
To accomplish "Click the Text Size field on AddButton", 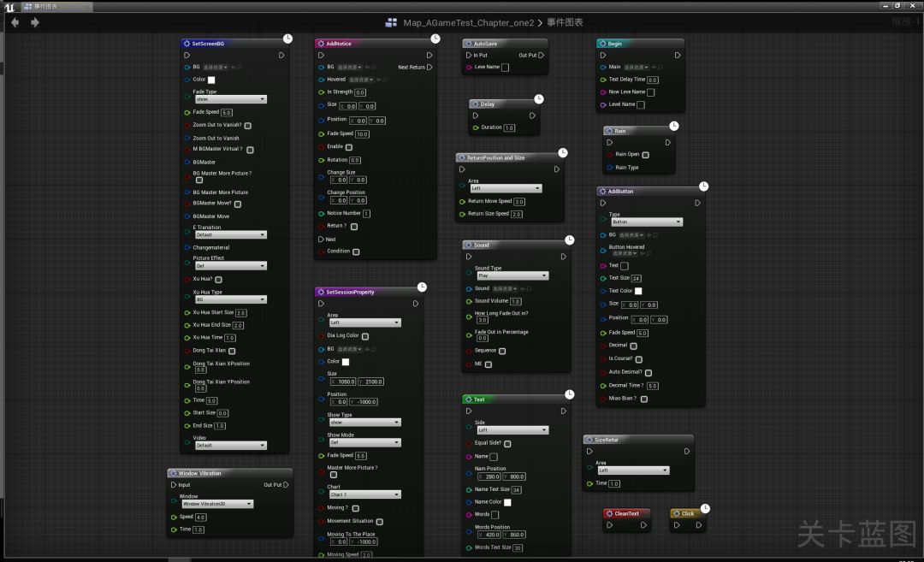I will [637, 278].
